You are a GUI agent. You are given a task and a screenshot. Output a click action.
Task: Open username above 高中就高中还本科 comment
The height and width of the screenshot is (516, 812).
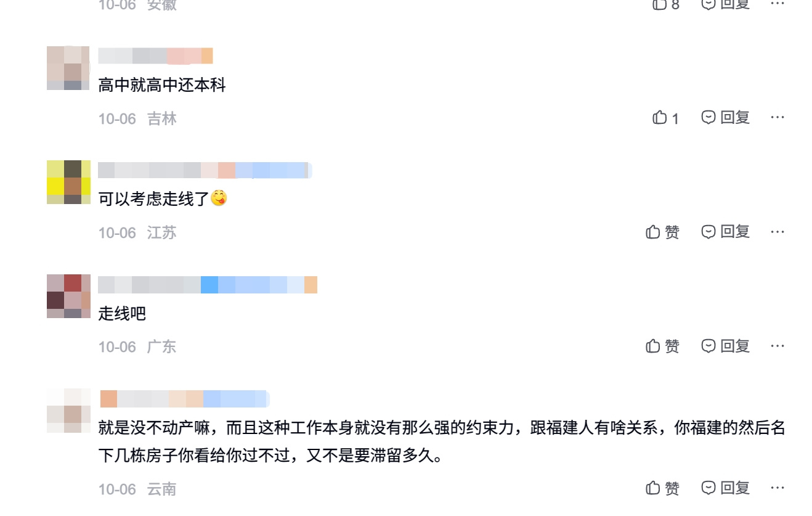155,55
